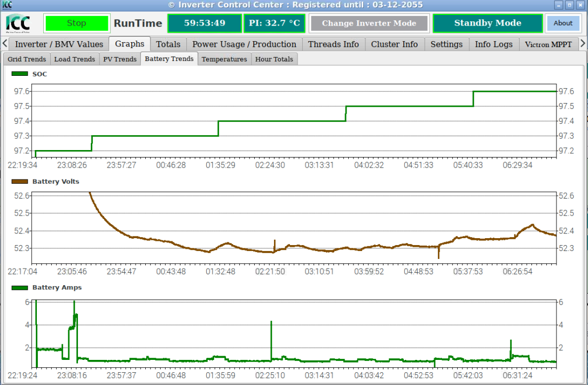Click the green SOC legend swatch
Viewport: 588px width, 385px height.
coord(20,74)
